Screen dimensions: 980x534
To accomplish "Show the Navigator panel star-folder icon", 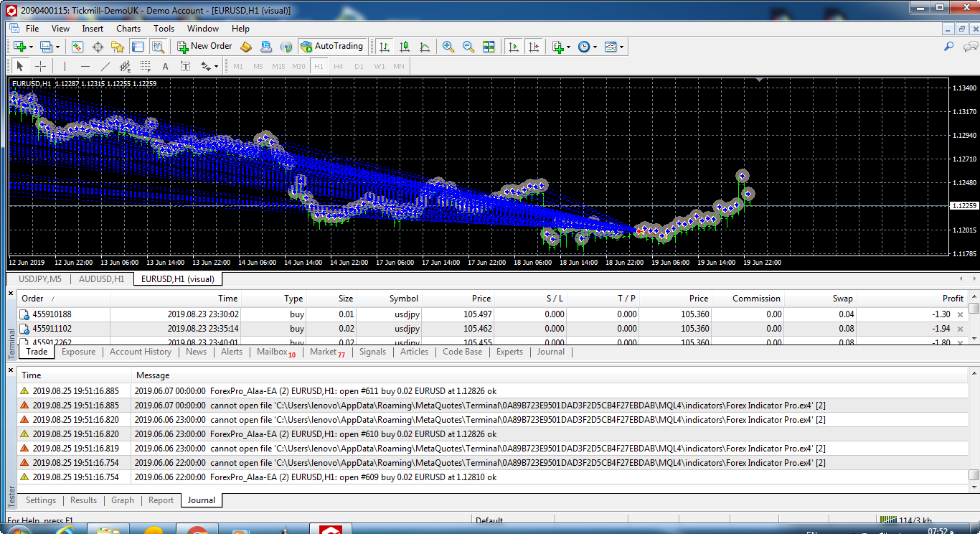I will (x=118, y=47).
